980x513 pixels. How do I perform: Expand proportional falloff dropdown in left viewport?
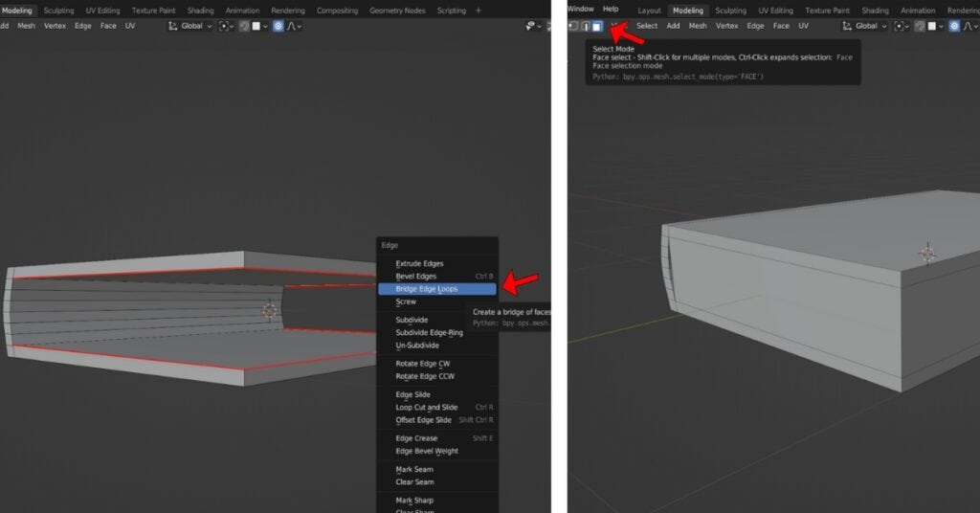296,26
